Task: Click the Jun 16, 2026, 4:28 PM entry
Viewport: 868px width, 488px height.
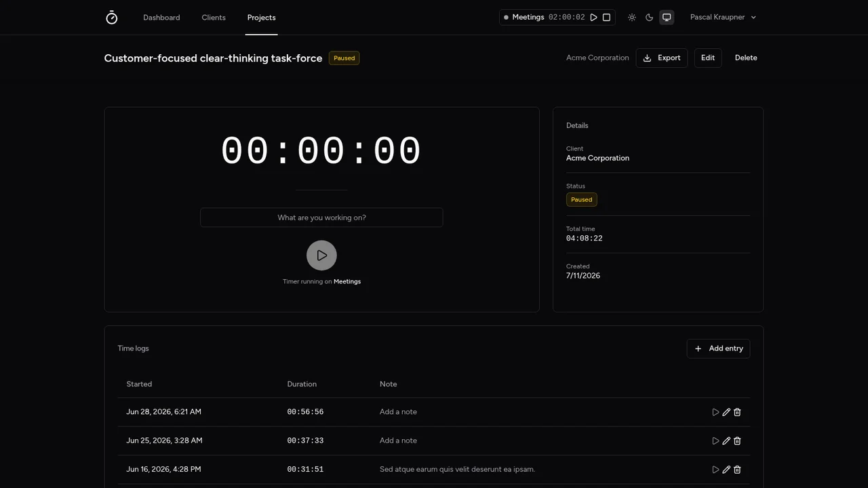Action: point(163,469)
